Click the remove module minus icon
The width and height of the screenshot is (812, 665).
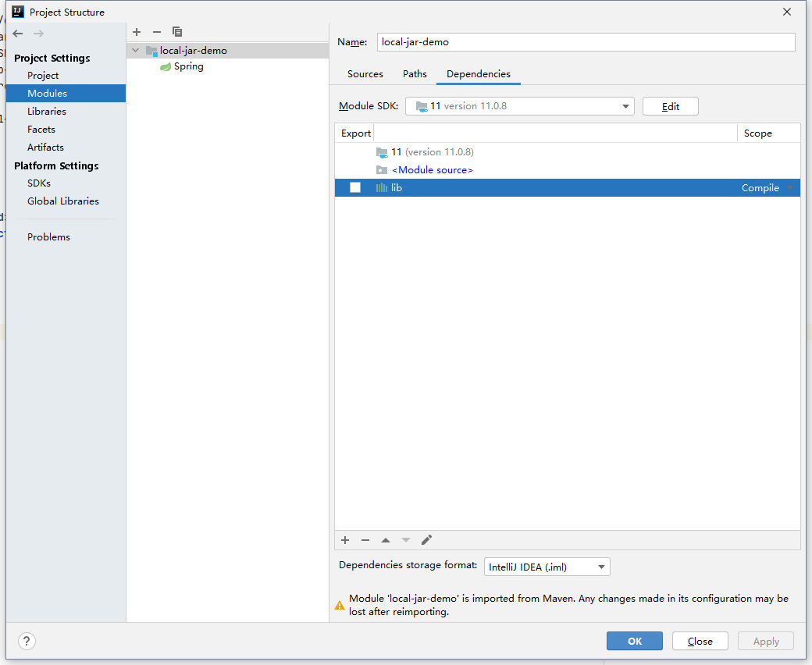coord(157,32)
